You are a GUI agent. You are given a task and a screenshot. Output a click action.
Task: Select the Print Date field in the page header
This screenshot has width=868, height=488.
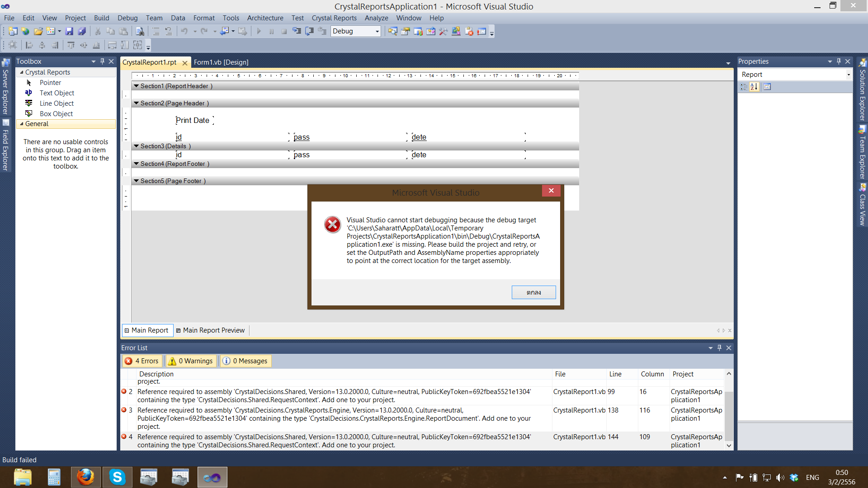194,121
